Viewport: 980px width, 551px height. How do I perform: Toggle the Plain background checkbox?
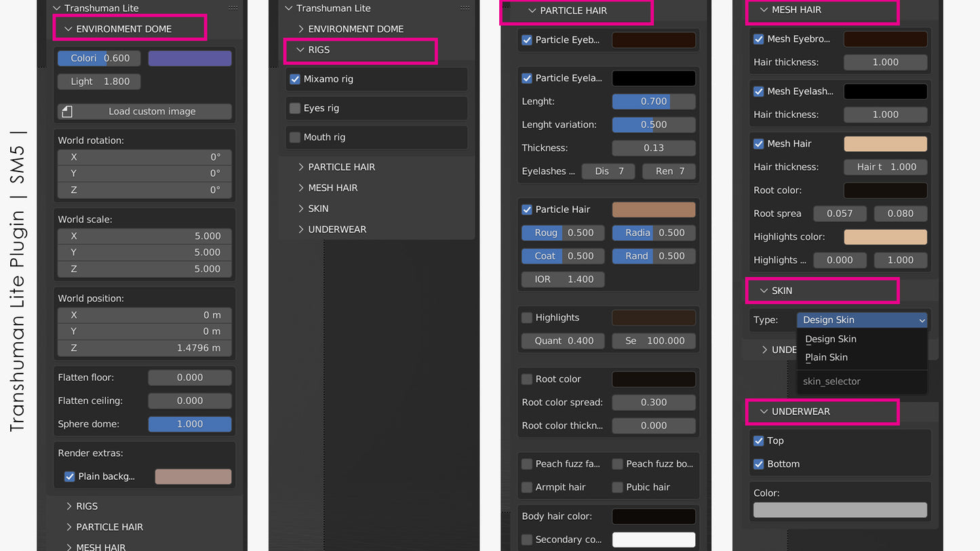[x=69, y=476]
